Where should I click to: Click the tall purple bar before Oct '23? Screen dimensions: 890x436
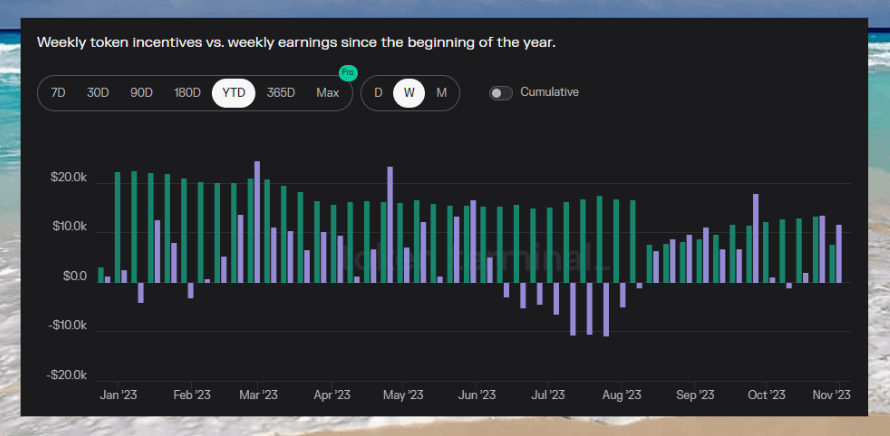(756, 238)
